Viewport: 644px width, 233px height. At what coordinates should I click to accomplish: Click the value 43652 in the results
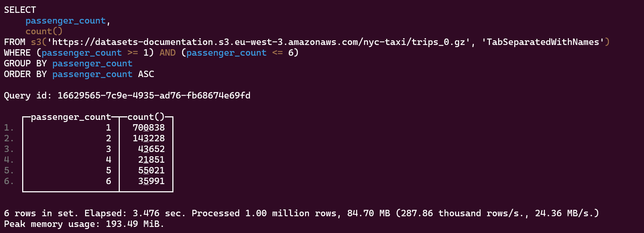[x=151, y=149]
